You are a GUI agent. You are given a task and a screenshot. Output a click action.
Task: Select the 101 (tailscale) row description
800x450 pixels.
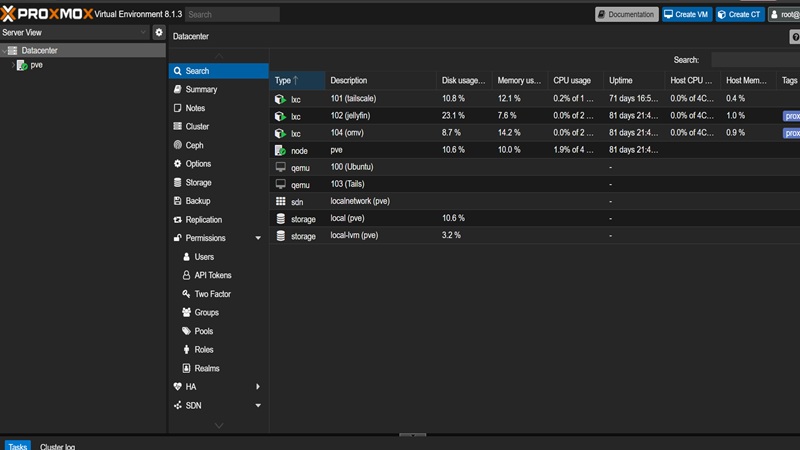[353, 98]
